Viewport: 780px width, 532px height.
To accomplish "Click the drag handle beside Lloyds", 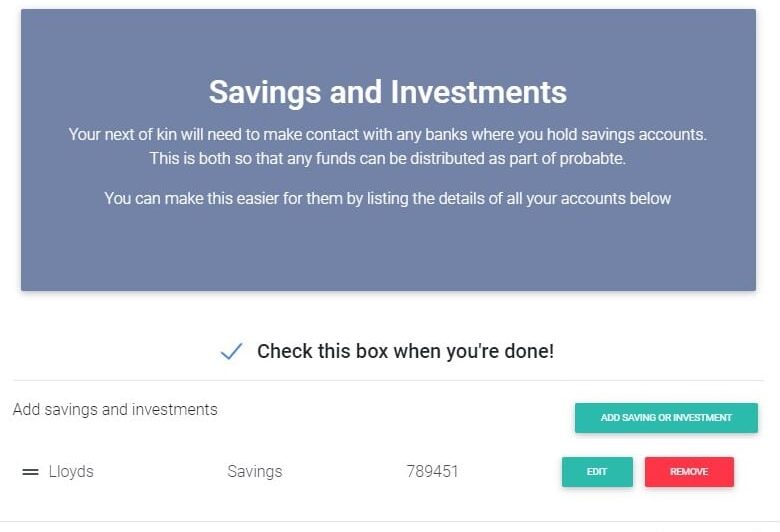I will tap(30, 472).
